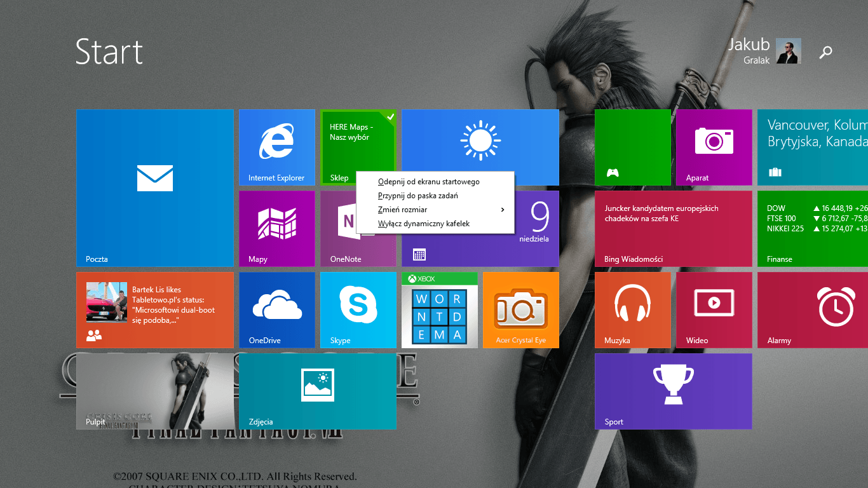Screen dimensions: 868x488
Task: Launch the Internet Explorer tile
Action: (277, 147)
